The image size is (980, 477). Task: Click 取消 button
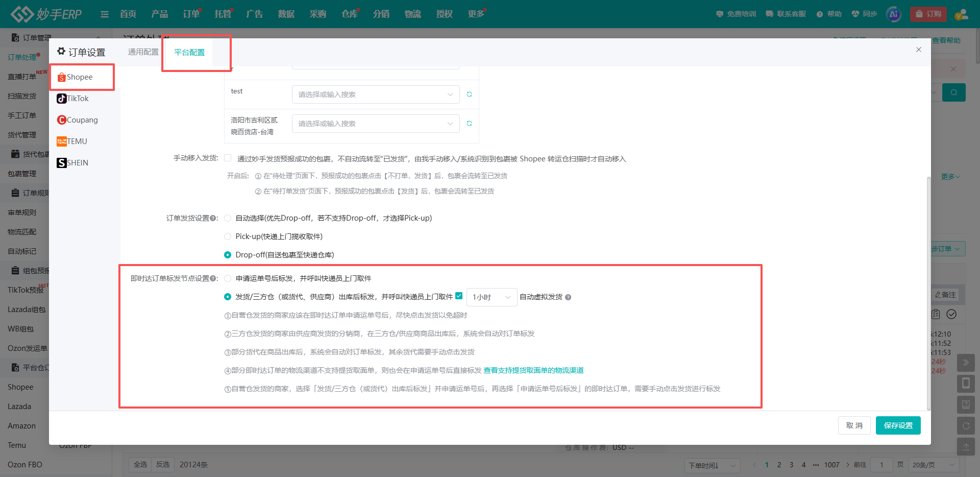(854, 425)
